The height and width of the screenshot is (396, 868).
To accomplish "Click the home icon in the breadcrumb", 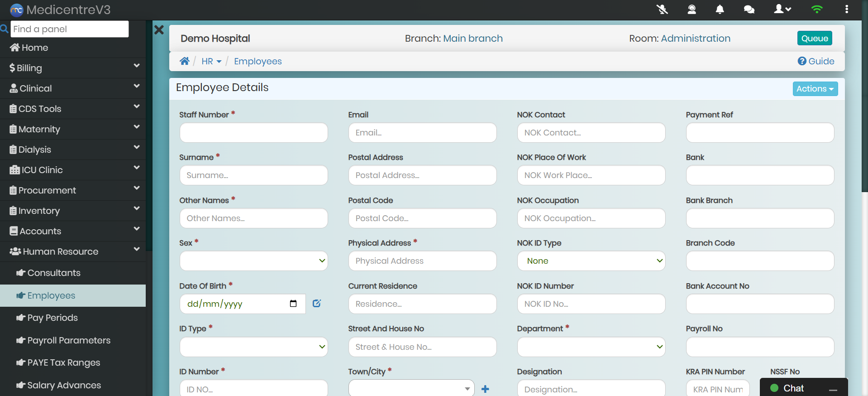I will point(184,61).
